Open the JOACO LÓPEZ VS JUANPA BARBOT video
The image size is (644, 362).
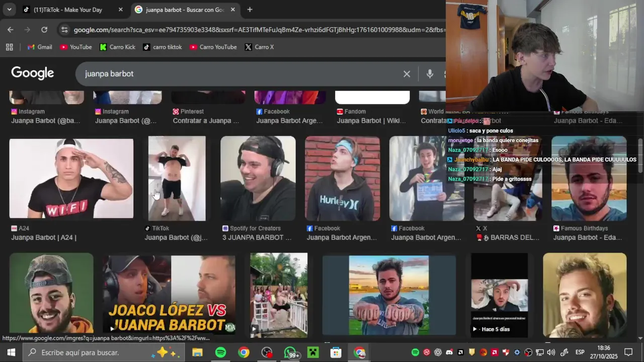click(169, 295)
